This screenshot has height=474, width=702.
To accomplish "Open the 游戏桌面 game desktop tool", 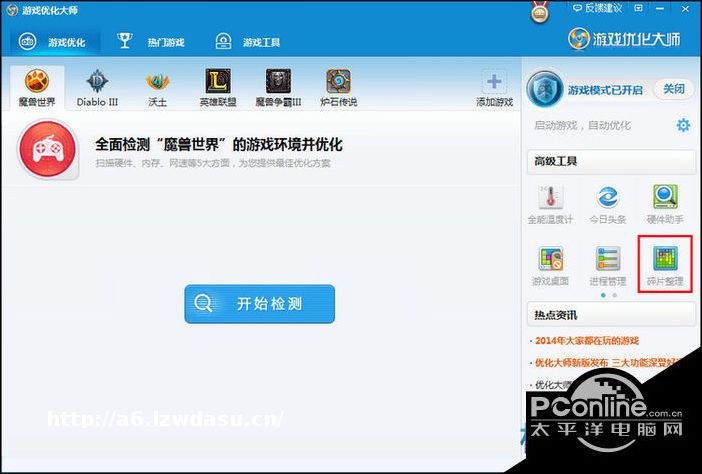I will coord(551,262).
